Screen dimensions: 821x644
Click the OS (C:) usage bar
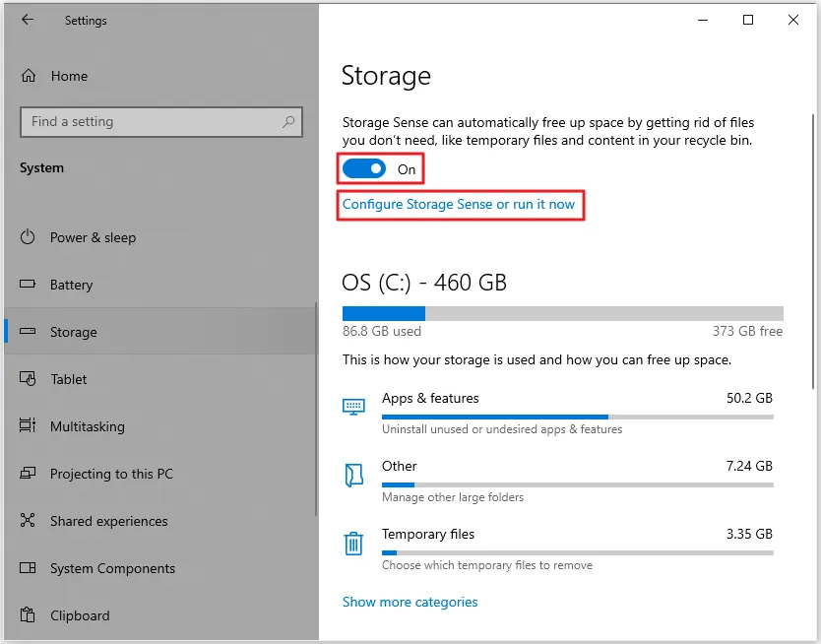[x=563, y=313]
